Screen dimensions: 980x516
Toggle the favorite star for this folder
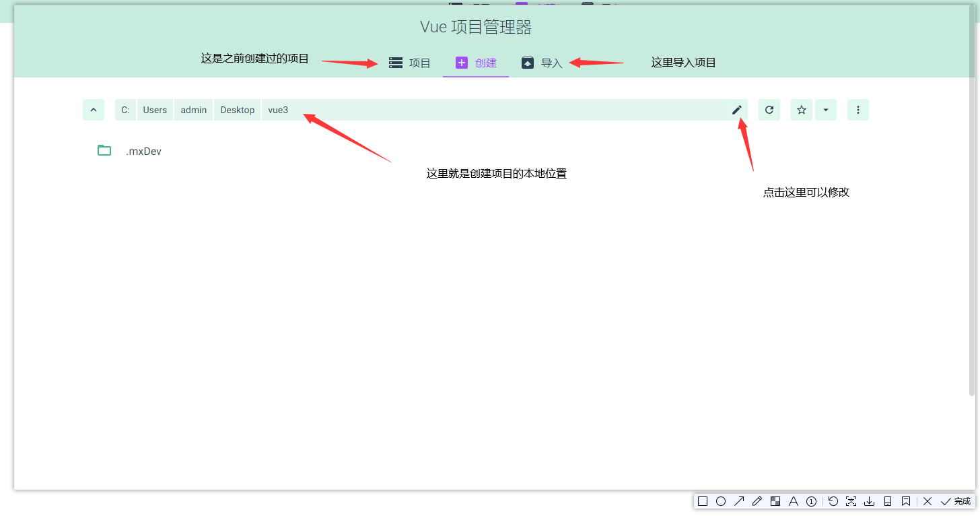pyautogui.click(x=801, y=110)
